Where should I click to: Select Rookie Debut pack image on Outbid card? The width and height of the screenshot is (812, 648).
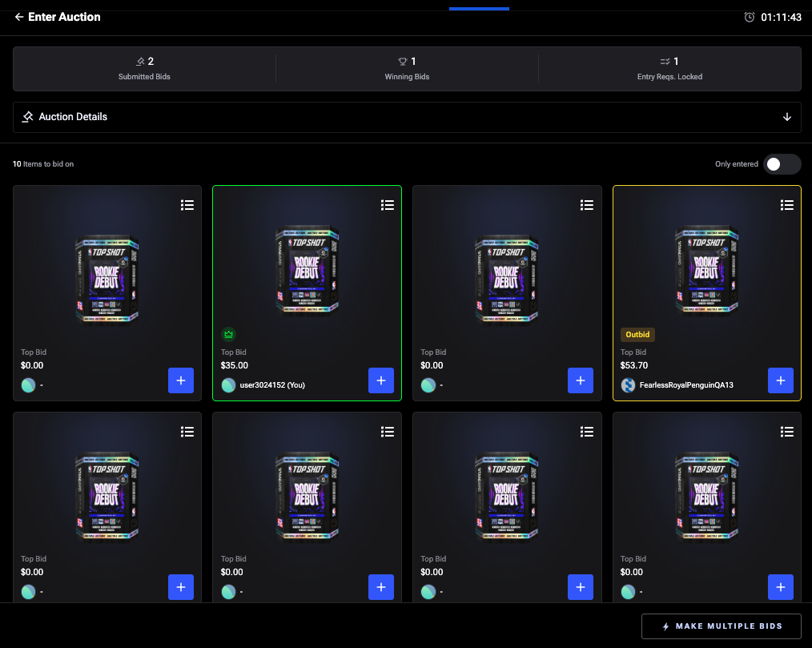point(707,270)
